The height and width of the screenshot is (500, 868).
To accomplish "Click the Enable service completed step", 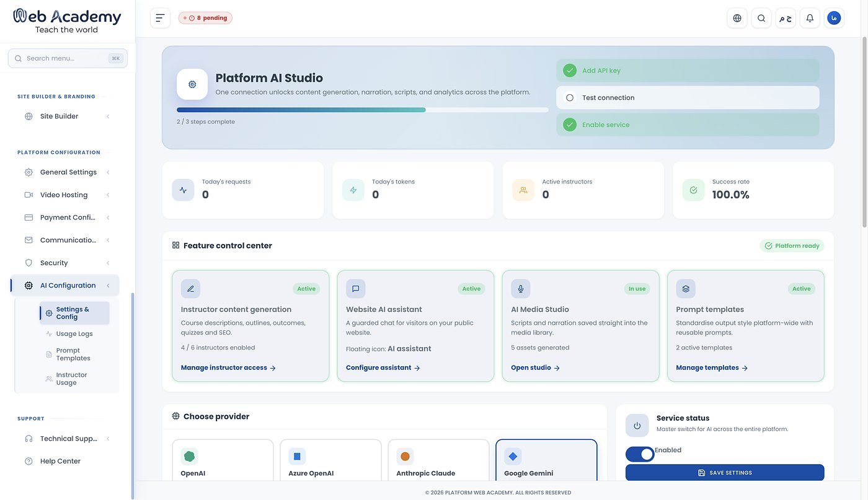I will click(x=688, y=125).
